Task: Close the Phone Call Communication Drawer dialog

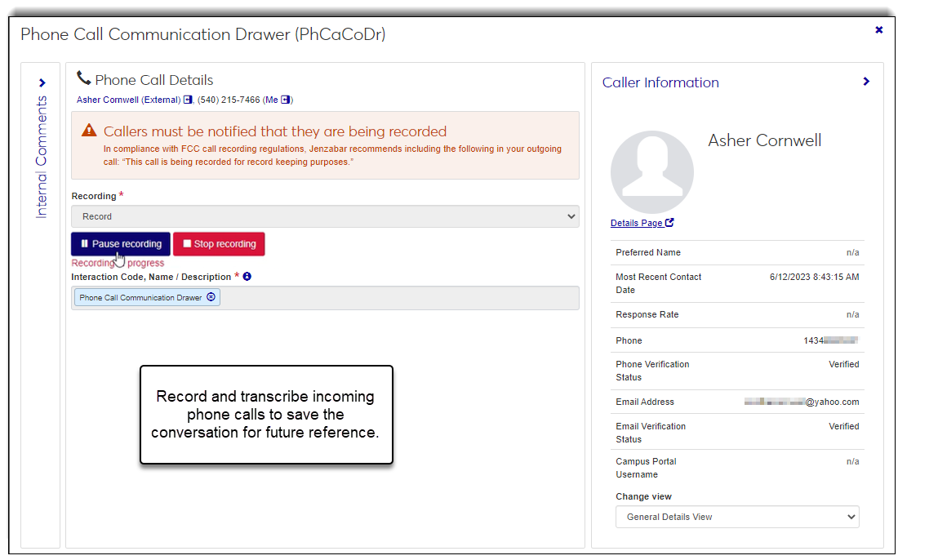Action: (x=878, y=30)
